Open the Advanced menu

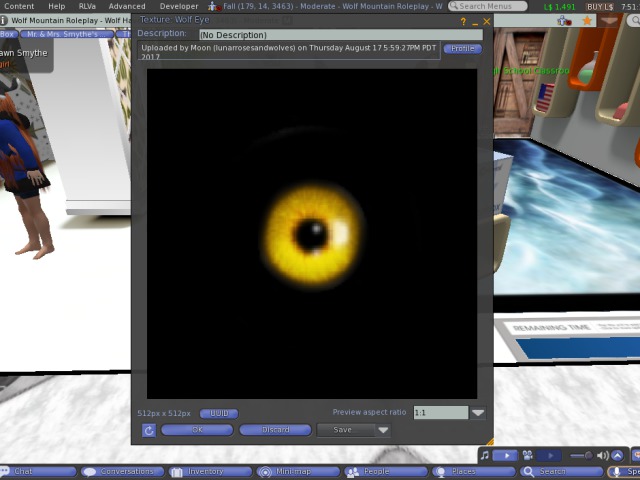pyautogui.click(x=127, y=6)
